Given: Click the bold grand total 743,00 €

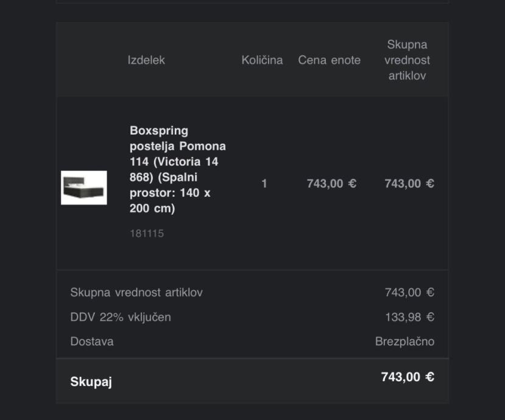Looking at the screenshot, I should tap(407, 377).
